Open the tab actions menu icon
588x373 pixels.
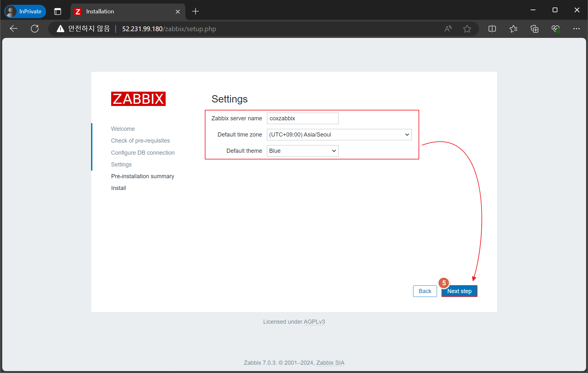[58, 11]
